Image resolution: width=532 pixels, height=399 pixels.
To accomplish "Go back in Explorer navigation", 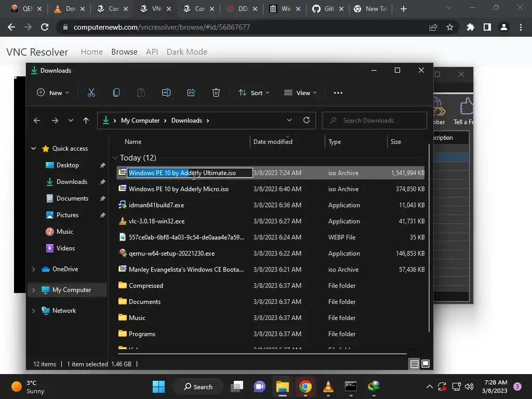I will pyautogui.click(x=37, y=121).
